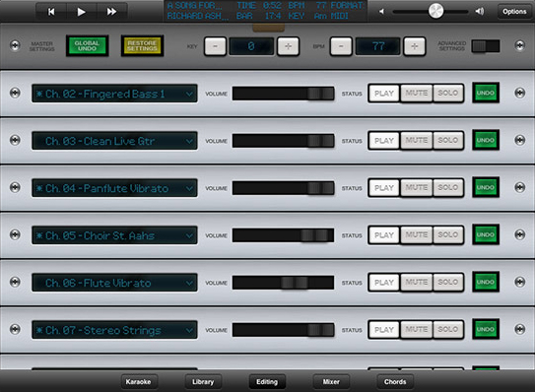Open the Ch. 03 Clean Live Gtr dropdown

point(114,141)
